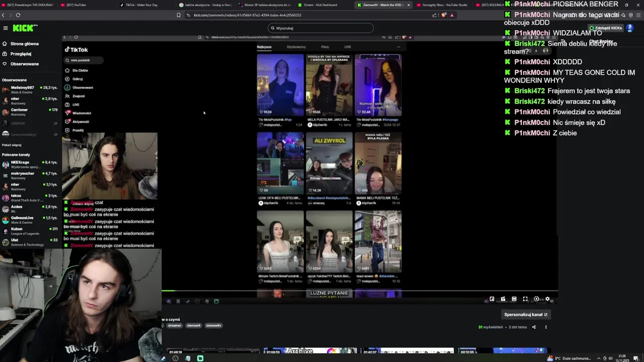Image resolution: width=644 pixels, height=362 pixels.
Task: Click the browser back arrow
Action: pos(3,15)
